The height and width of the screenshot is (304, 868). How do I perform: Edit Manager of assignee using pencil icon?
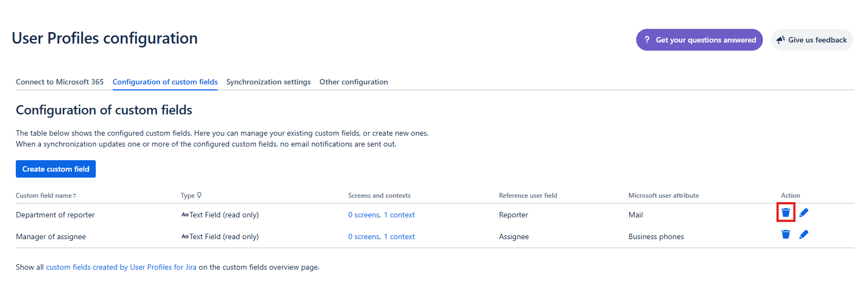tap(804, 234)
